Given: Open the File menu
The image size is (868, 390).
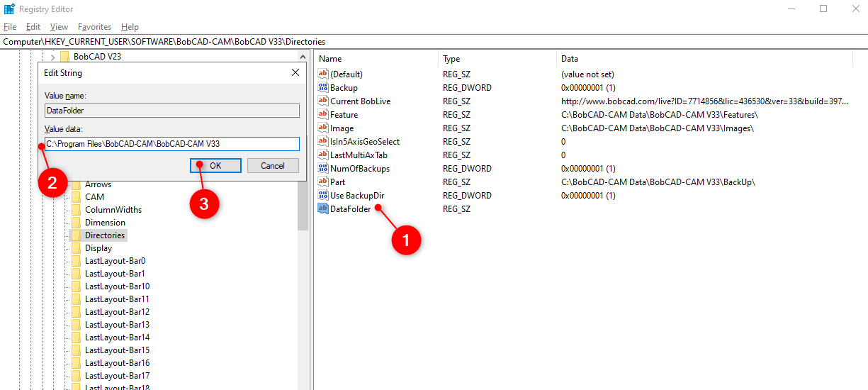Looking at the screenshot, I should [10, 27].
